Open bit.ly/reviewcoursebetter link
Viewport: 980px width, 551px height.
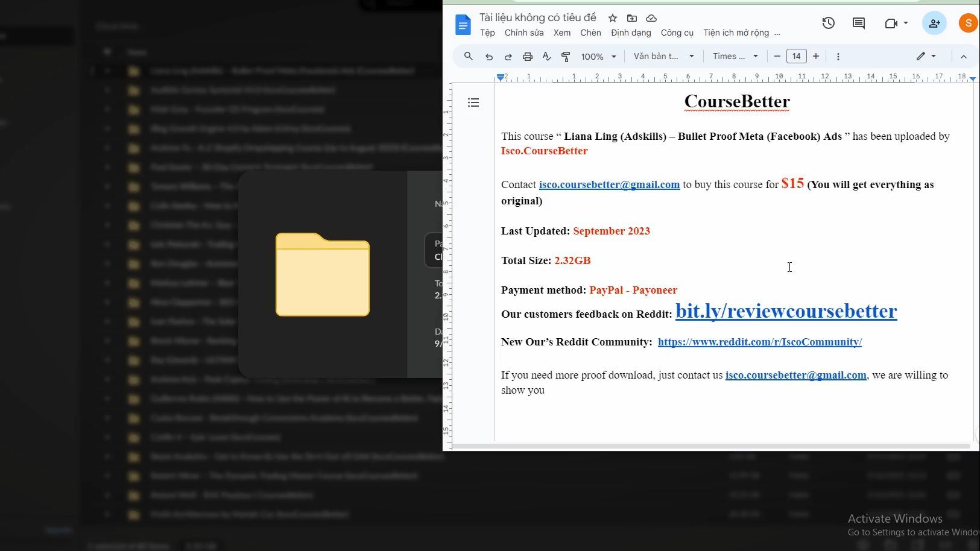click(x=786, y=311)
